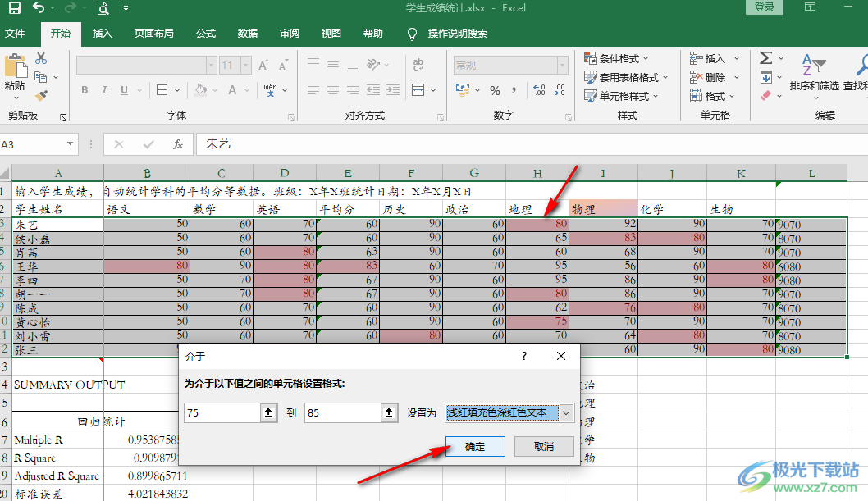
Task: Open the 文件 menu tab
Action: [15, 33]
